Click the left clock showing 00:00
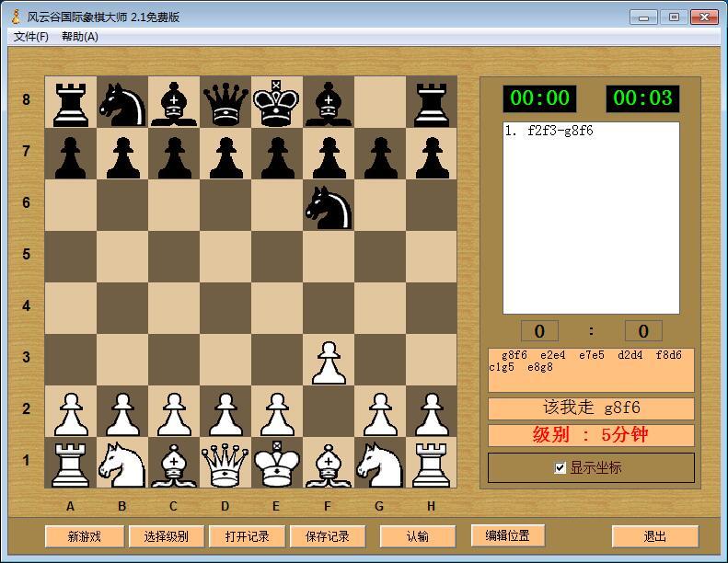 click(x=539, y=98)
